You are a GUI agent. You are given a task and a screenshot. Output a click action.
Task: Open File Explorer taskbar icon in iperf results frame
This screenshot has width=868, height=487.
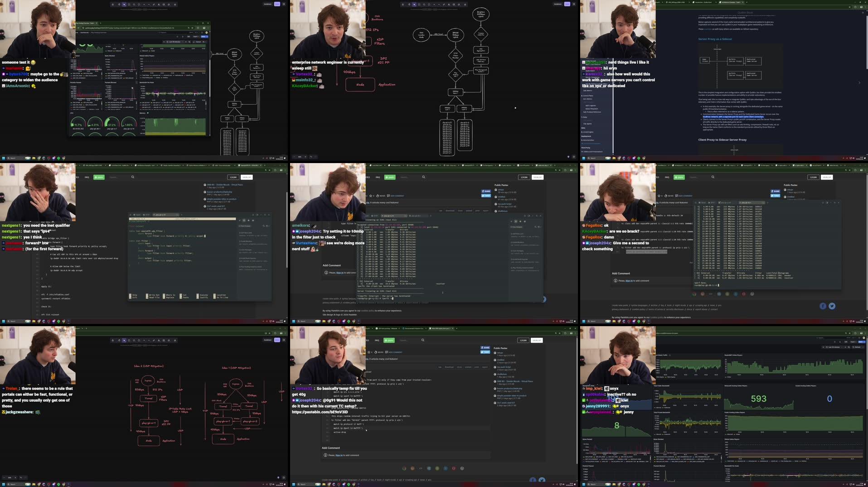614,321
